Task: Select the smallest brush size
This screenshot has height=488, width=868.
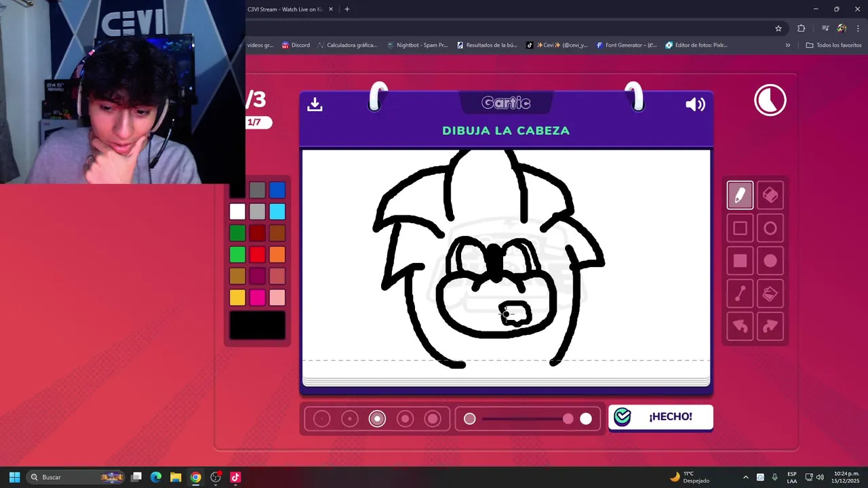Action: click(321, 419)
